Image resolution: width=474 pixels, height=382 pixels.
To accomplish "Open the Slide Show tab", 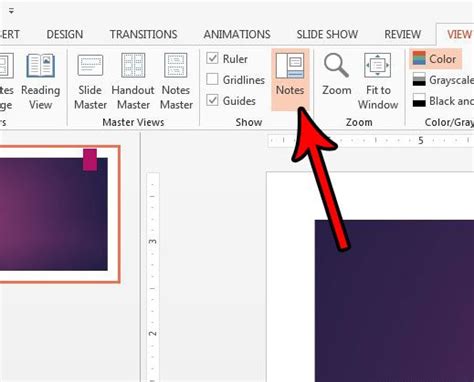I will (327, 34).
